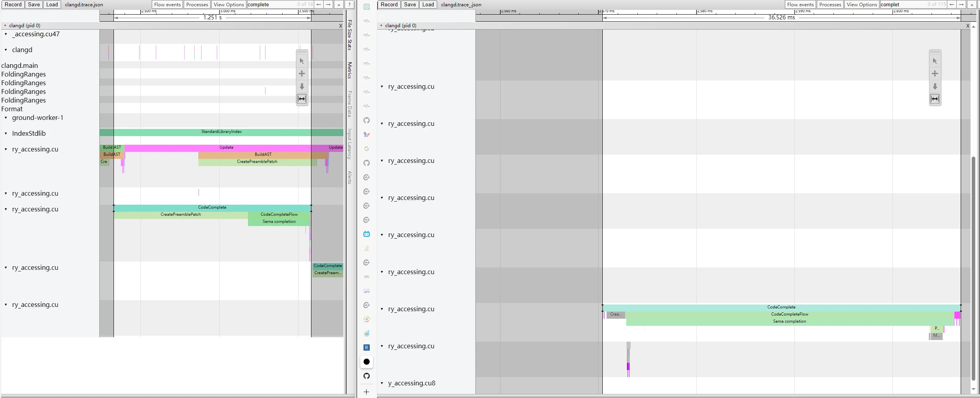
Task: Choose the zoom tool in right trace palette
Action: click(935, 86)
